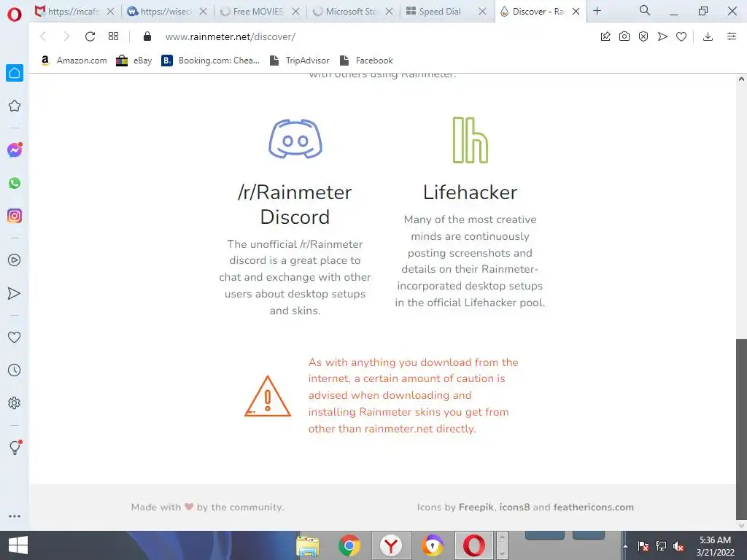Click the edit page share icon
This screenshot has width=747, height=560.
[605, 36]
